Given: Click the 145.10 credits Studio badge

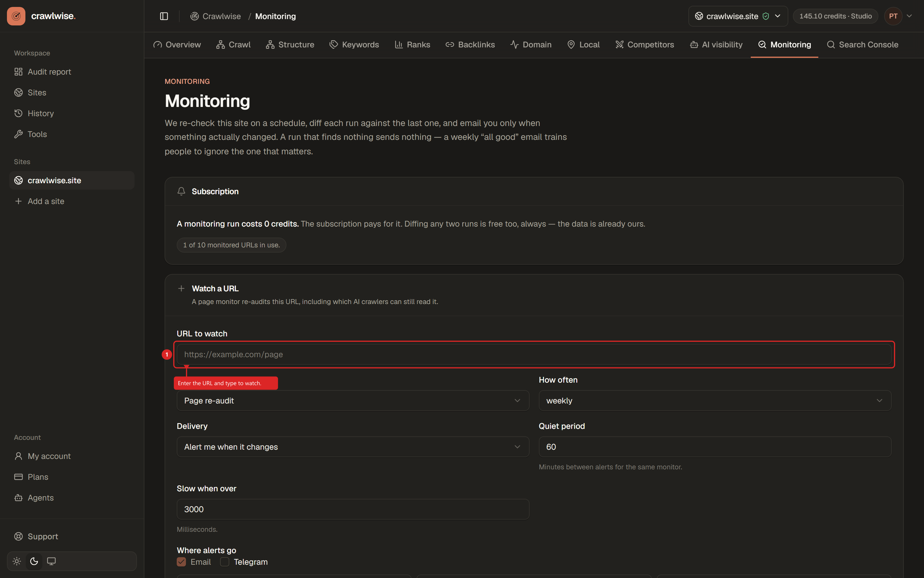Looking at the screenshot, I should (x=835, y=16).
